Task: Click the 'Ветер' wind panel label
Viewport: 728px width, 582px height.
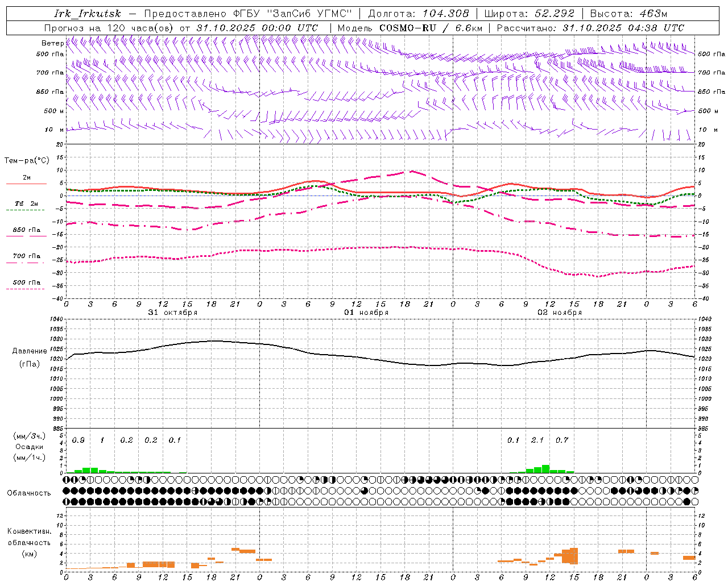Action: pos(52,43)
